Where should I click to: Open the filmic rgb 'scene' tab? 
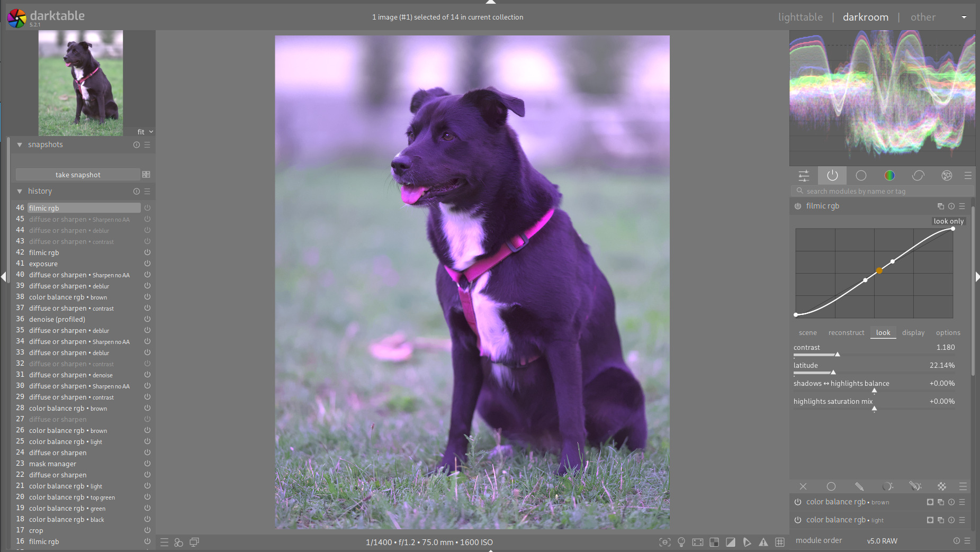pyautogui.click(x=807, y=333)
